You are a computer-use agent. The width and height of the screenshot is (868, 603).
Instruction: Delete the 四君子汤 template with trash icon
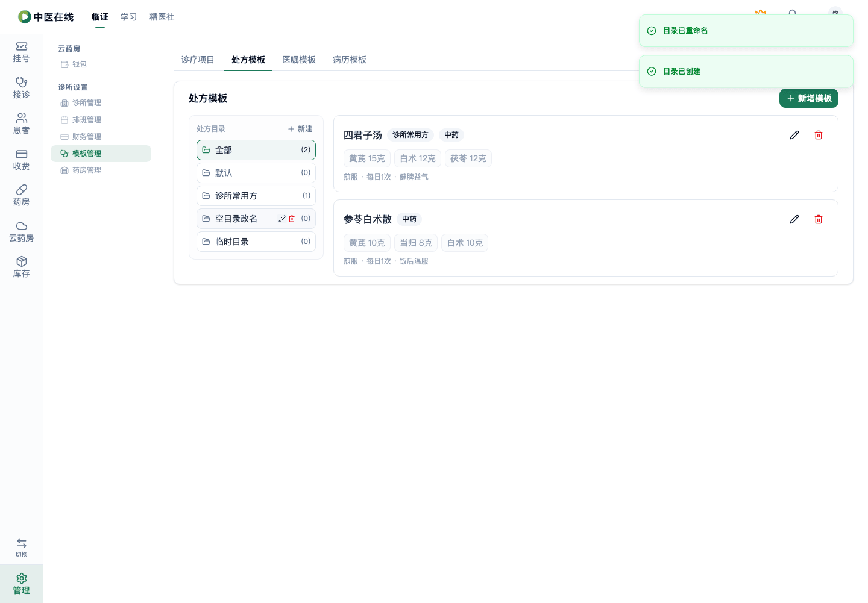819,135
